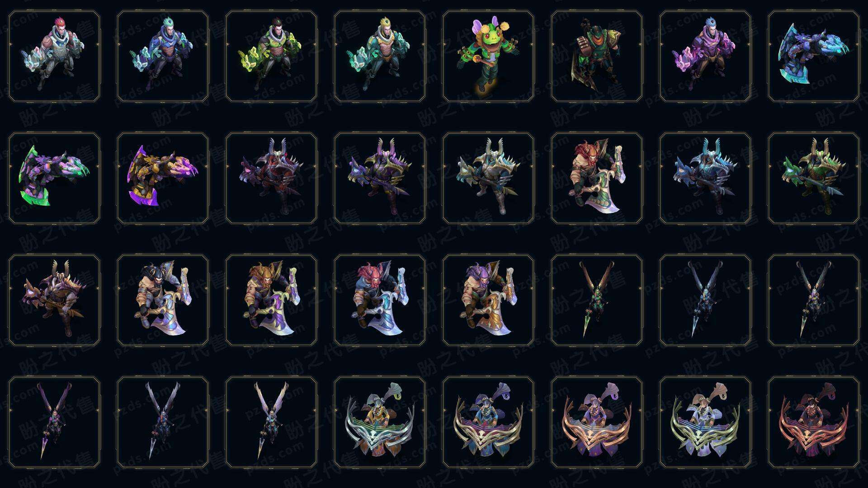This screenshot has width=868, height=488.
Task: Pick the purple winged spear character chroma
Action: (54, 422)
